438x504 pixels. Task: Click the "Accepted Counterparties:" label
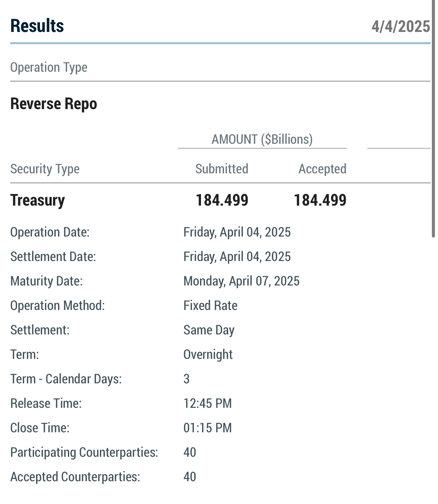coord(75,477)
